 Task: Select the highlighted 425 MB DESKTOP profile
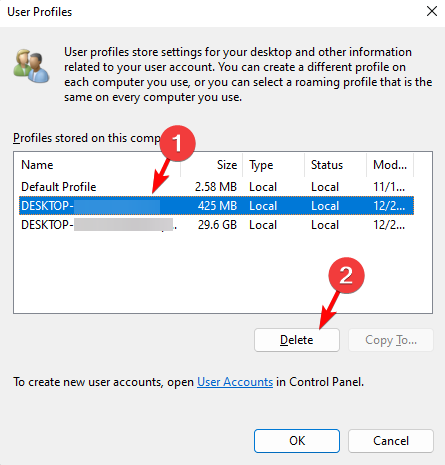[217, 206]
